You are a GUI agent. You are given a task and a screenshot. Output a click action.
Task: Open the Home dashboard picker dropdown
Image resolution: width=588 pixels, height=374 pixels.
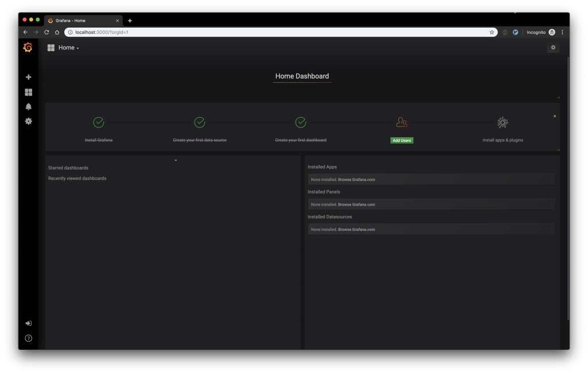(63, 48)
